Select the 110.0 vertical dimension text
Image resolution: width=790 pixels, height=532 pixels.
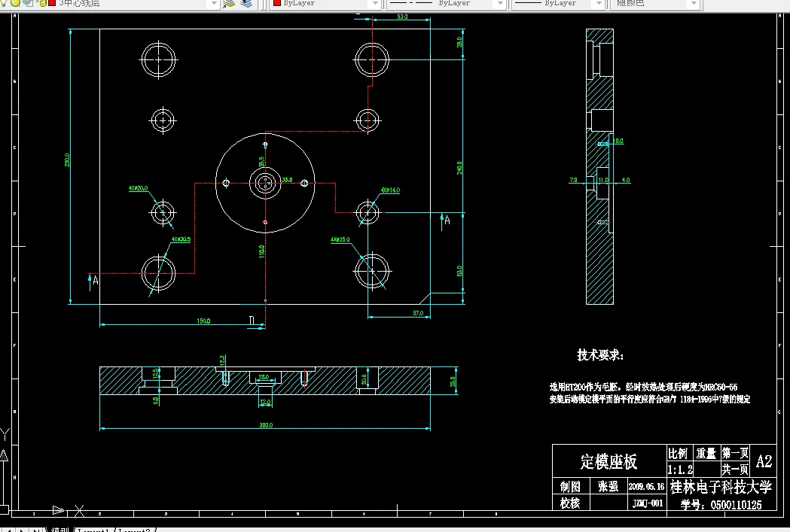262,251
